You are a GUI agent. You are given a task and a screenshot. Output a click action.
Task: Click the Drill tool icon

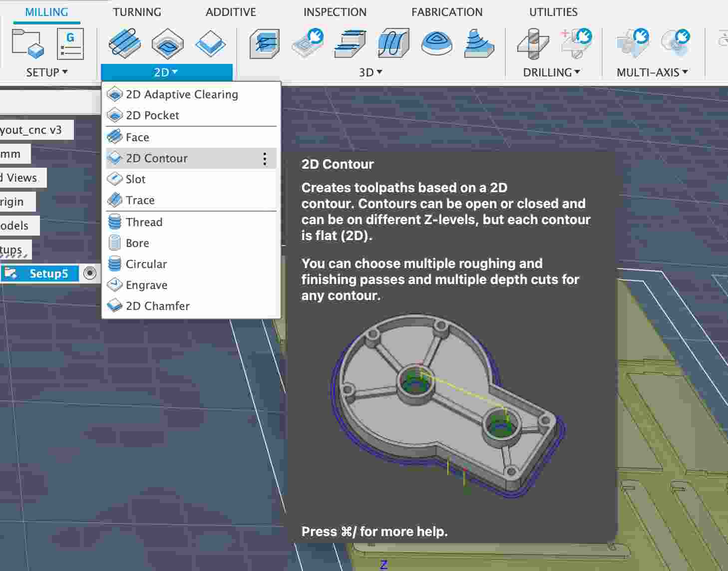pos(533,43)
